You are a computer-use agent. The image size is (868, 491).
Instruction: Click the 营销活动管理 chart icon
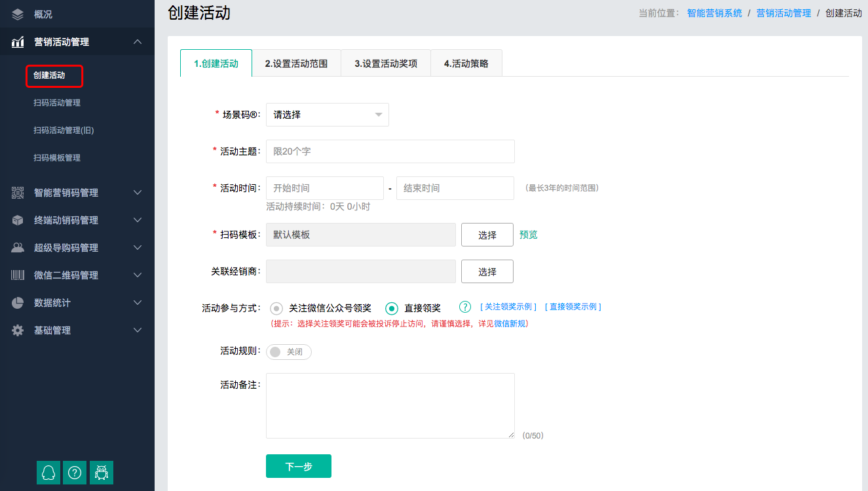18,42
